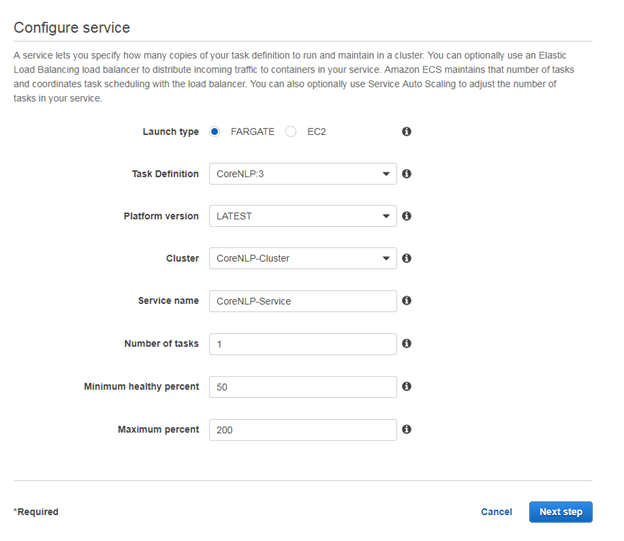
Task: Click the Maximum percent label
Action: 158,430
